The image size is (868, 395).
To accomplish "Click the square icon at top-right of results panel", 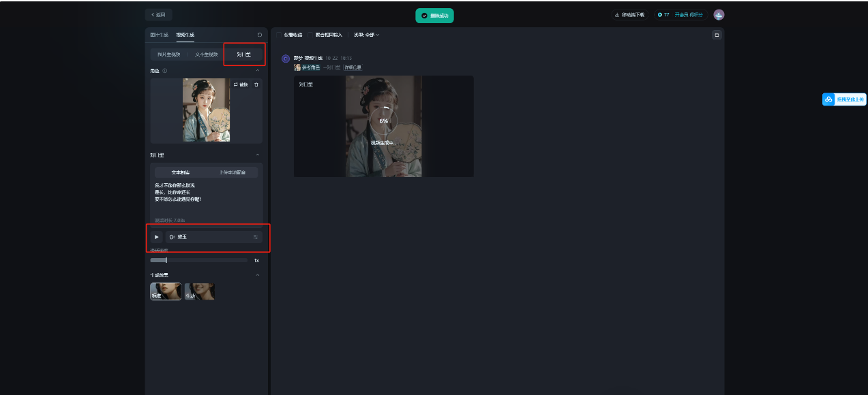I will [717, 35].
